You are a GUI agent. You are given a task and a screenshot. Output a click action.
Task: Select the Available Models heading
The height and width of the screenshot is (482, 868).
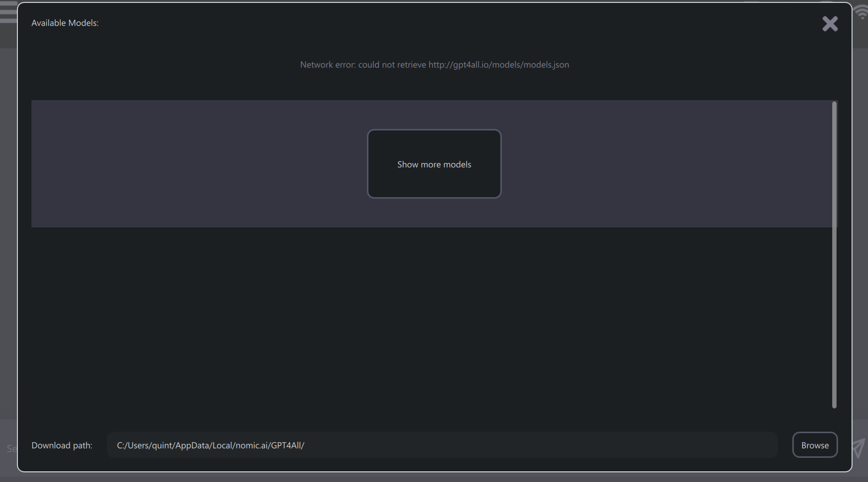(x=65, y=23)
